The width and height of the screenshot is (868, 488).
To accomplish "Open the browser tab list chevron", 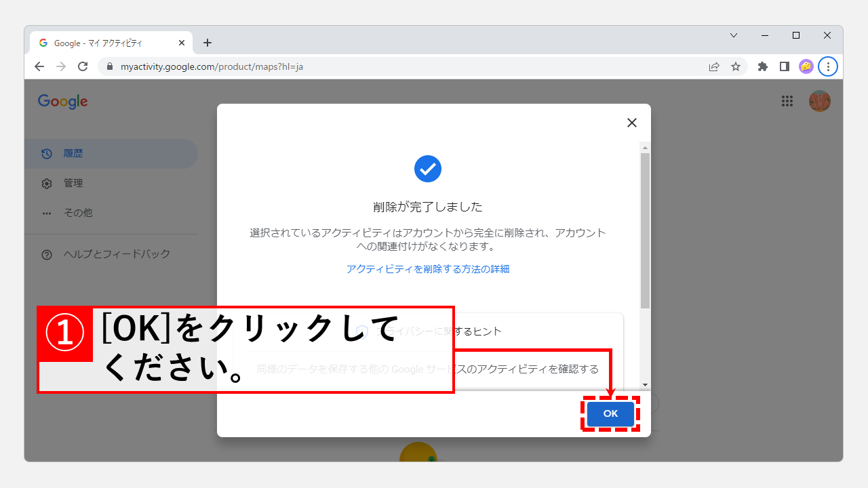I will click(734, 35).
